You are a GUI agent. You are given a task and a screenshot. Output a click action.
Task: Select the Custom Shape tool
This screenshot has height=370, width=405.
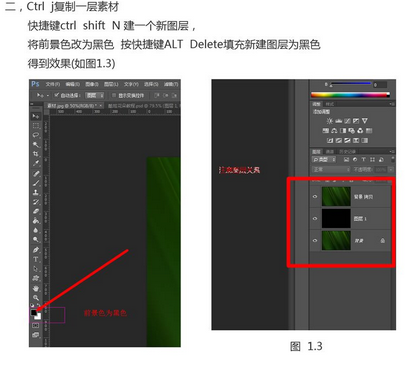(36, 278)
